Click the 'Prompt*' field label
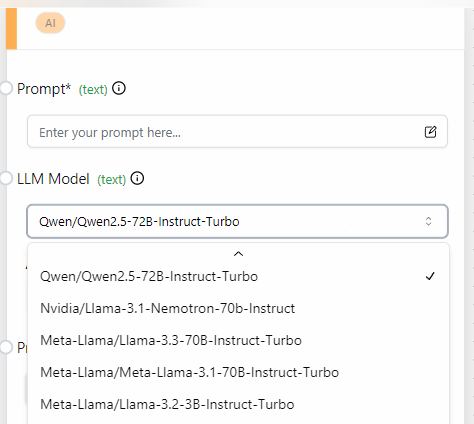Viewport: 474px width, 424px height. pos(44,89)
